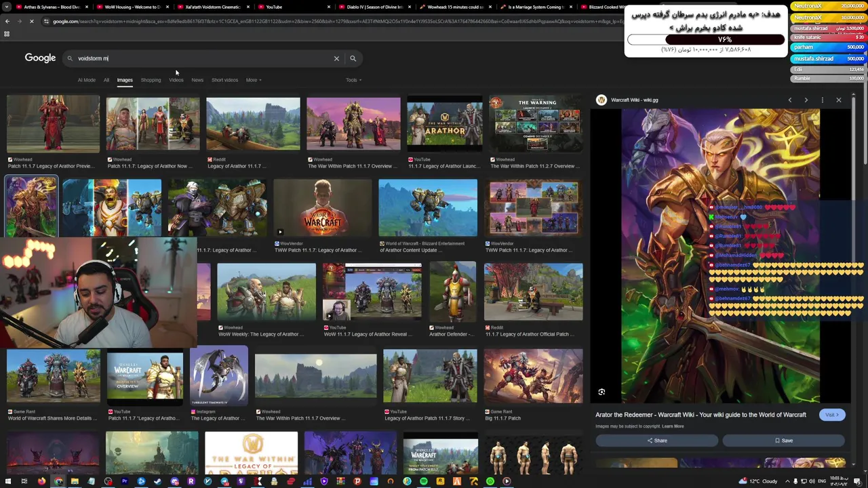Show previous image in preview panel

[789, 100]
